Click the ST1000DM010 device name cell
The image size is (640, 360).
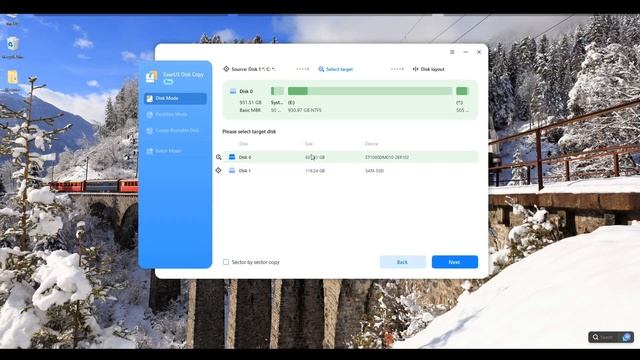tap(387, 157)
